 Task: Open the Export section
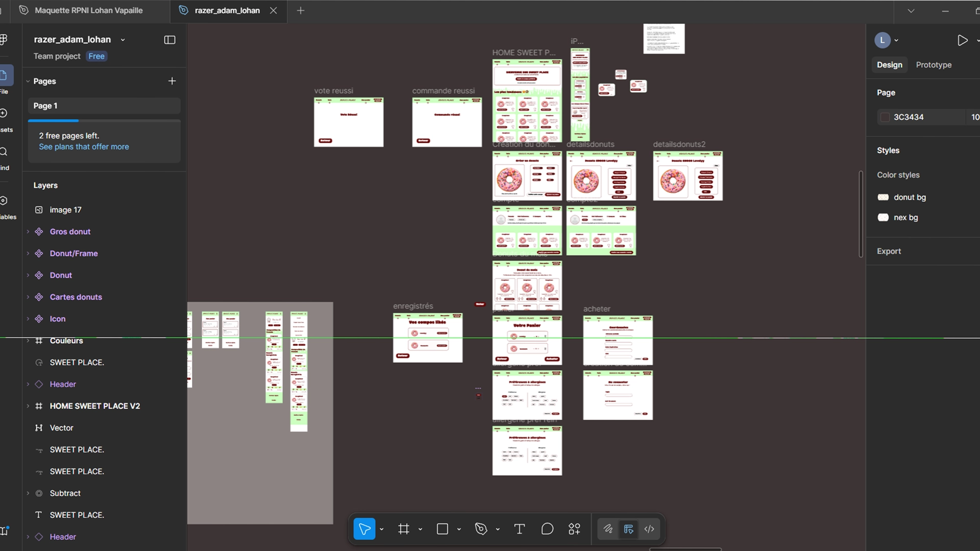click(889, 251)
